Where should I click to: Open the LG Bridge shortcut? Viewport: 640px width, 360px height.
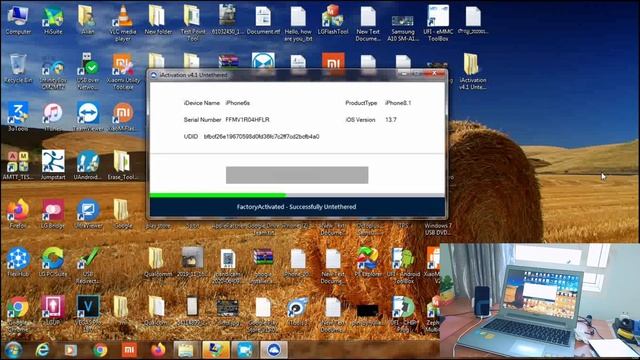coord(53,213)
